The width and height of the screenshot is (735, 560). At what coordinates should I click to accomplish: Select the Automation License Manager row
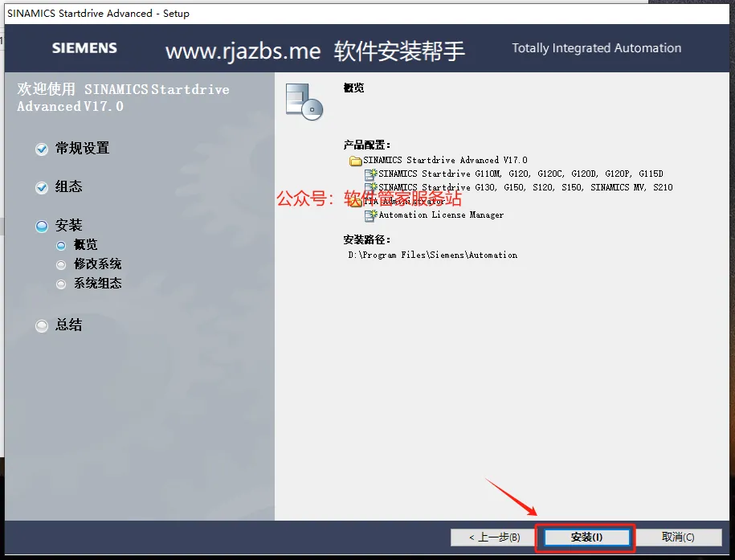click(441, 215)
